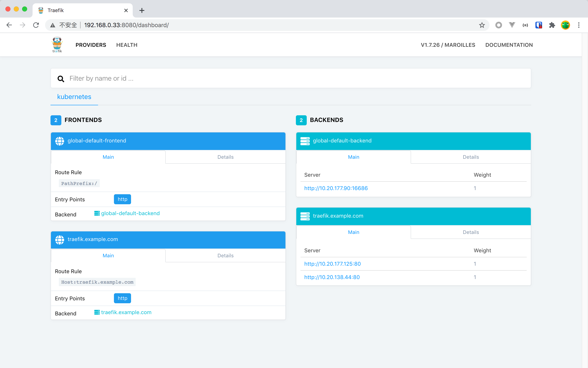Click globe icon of traefik.example.com frontend
Image resolution: width=588 pixels, height=368 pixels.
coord(60,240)
